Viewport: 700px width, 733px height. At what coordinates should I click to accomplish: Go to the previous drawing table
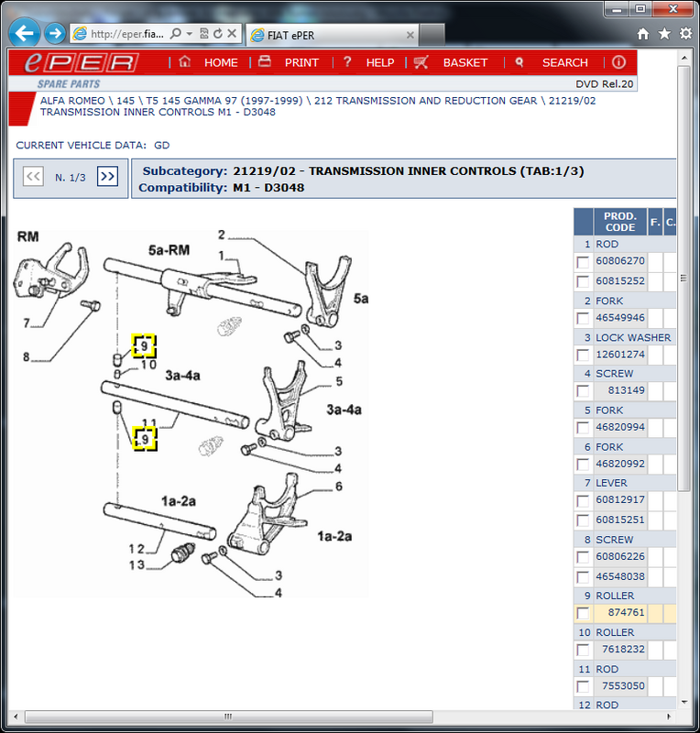pyautogui.click(x=33, y=177)
